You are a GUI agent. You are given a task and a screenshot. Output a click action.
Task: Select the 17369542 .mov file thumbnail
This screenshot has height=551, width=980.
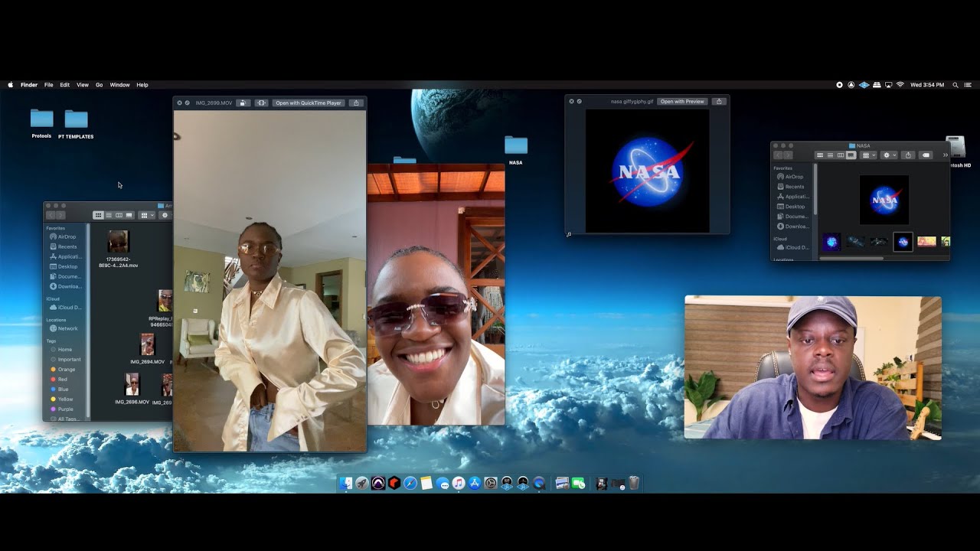click(x=118, y=242)
